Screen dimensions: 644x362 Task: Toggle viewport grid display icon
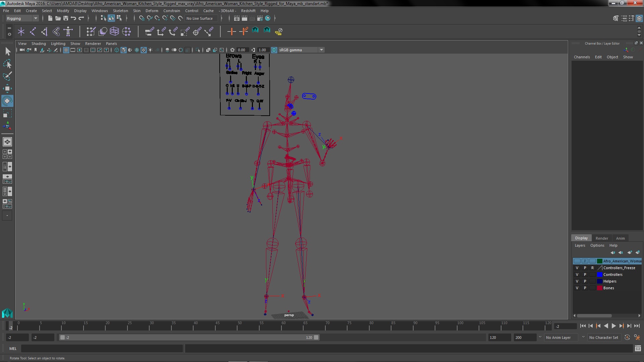click(66, 50)
